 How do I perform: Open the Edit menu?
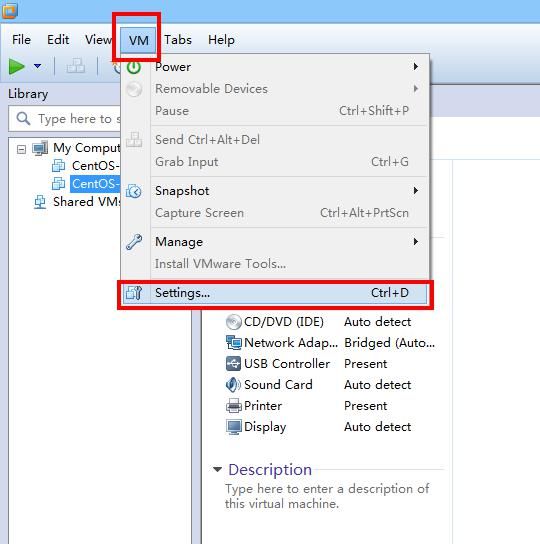click(x=58, y=40)
